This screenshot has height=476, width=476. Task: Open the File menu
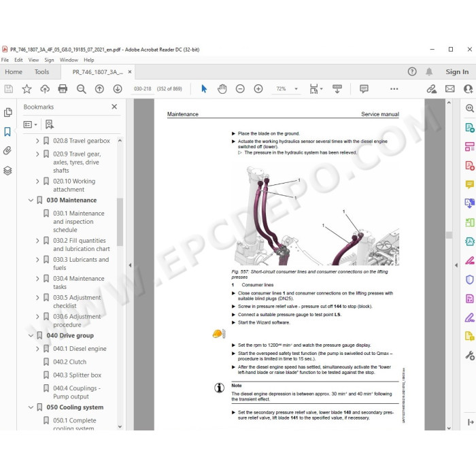coord(5,60)
